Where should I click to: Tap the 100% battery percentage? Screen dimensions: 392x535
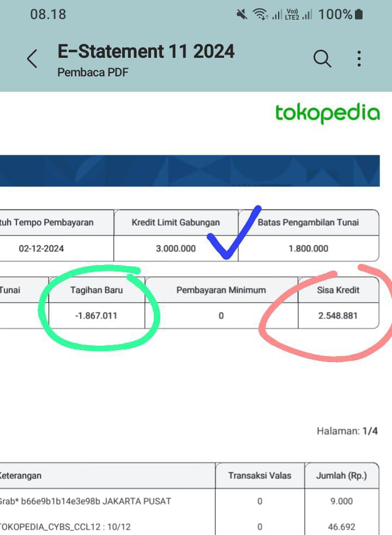(335, 14)
